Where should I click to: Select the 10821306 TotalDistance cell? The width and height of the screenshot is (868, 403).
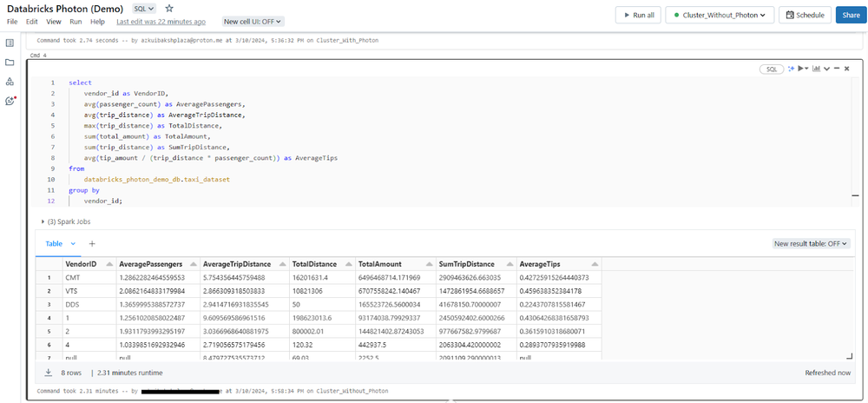(x=322, y=290)
